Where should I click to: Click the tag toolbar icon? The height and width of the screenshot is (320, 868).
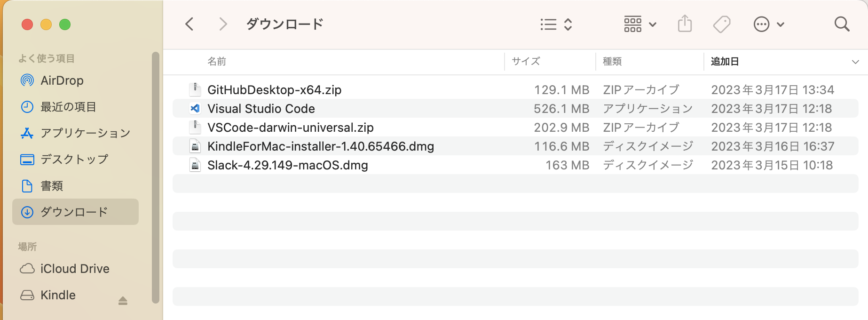(x=722, y=24)
